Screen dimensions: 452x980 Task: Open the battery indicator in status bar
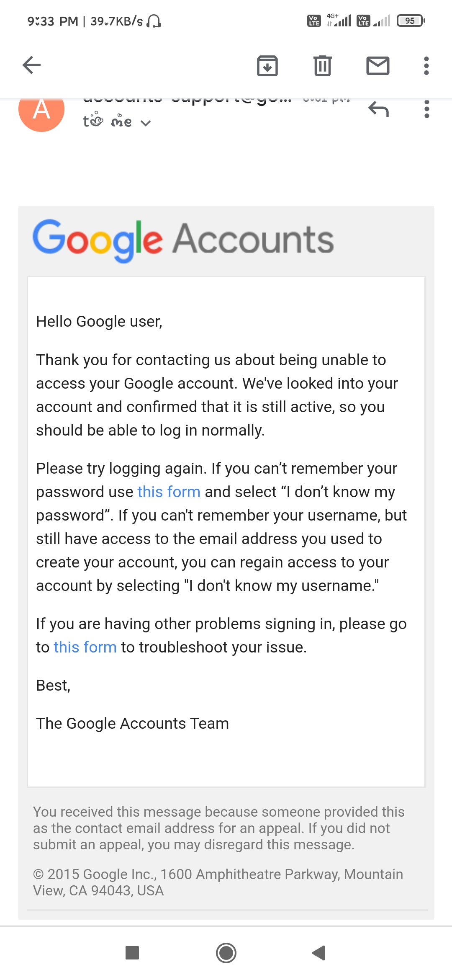[x=410, y=20]
